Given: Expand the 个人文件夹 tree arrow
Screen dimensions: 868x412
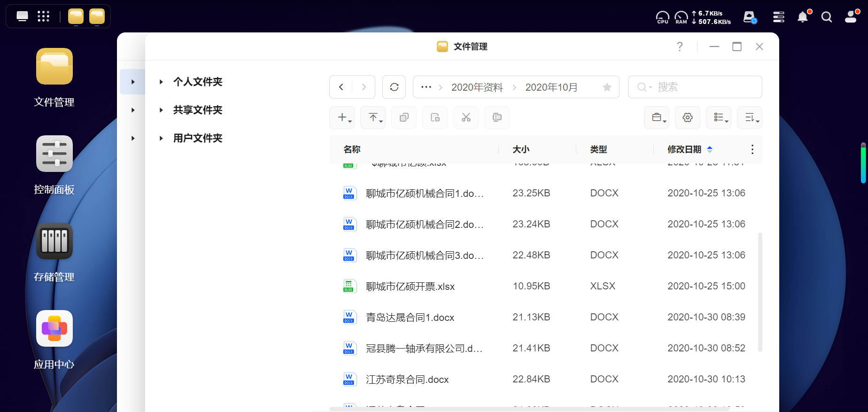Looking at the screenshot, I should coord(161,82).
